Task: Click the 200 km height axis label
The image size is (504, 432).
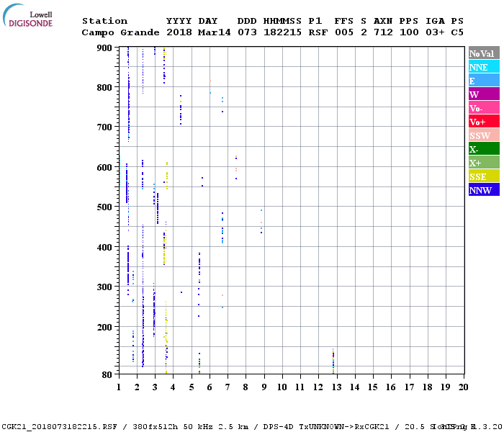Action: pyautogui.click(x=104, y=327)
